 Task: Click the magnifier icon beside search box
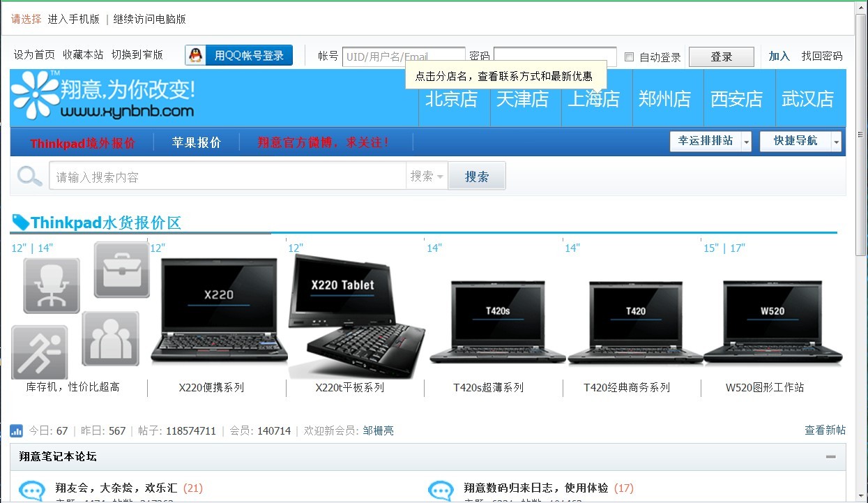click(29, 177)
